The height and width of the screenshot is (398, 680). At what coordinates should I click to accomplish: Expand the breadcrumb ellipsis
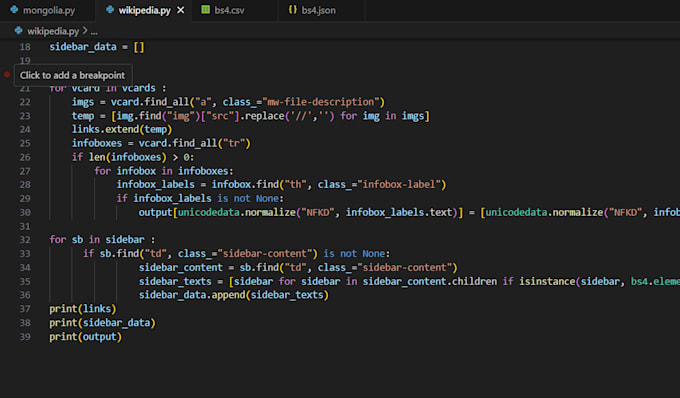click(94, 32)
